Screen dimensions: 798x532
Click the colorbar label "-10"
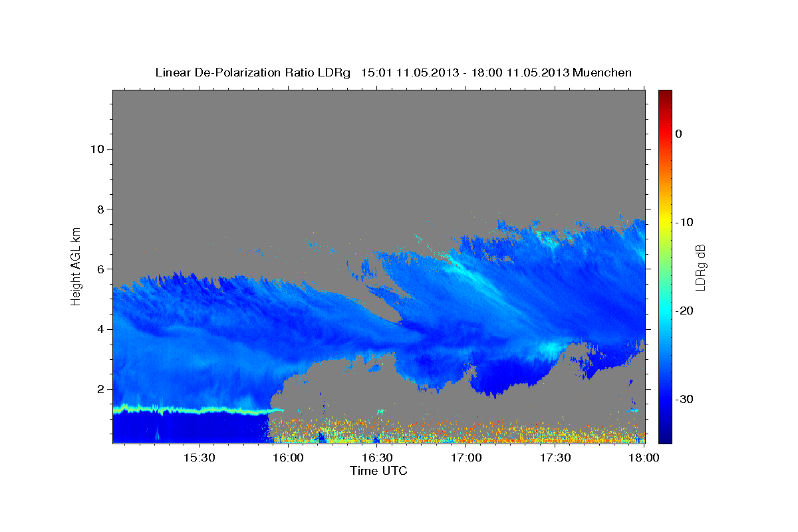[x=684, y=222]
